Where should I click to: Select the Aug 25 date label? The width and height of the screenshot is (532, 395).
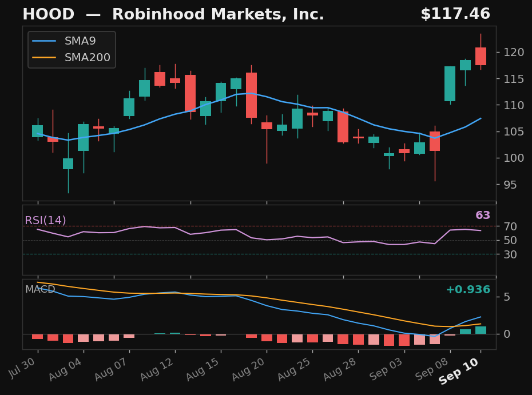click(294, 369)
